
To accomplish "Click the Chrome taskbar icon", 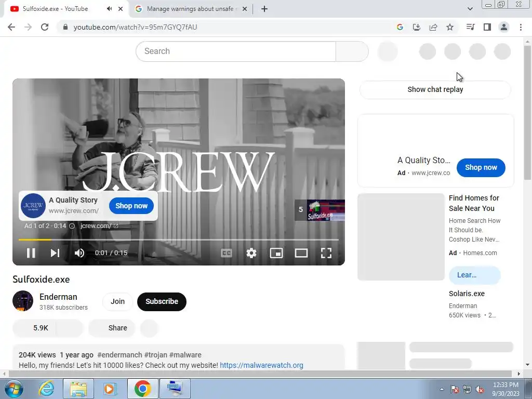I will point(142,389).
